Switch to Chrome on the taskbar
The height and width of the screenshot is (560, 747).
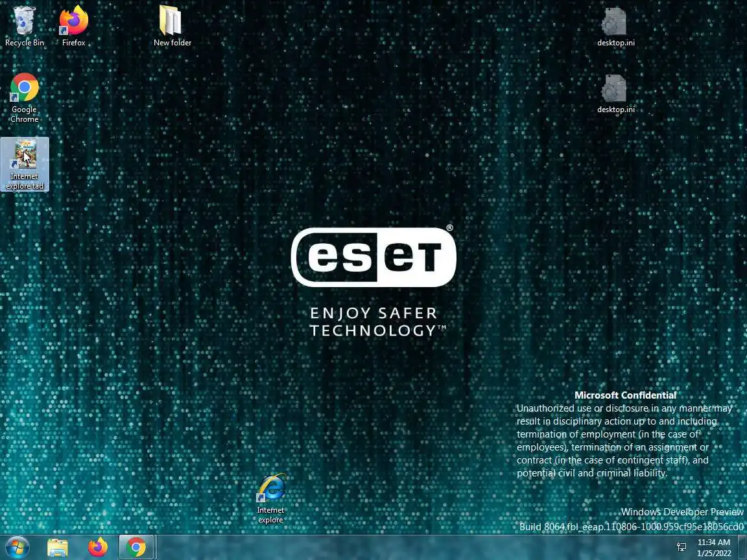pos(136,548)
